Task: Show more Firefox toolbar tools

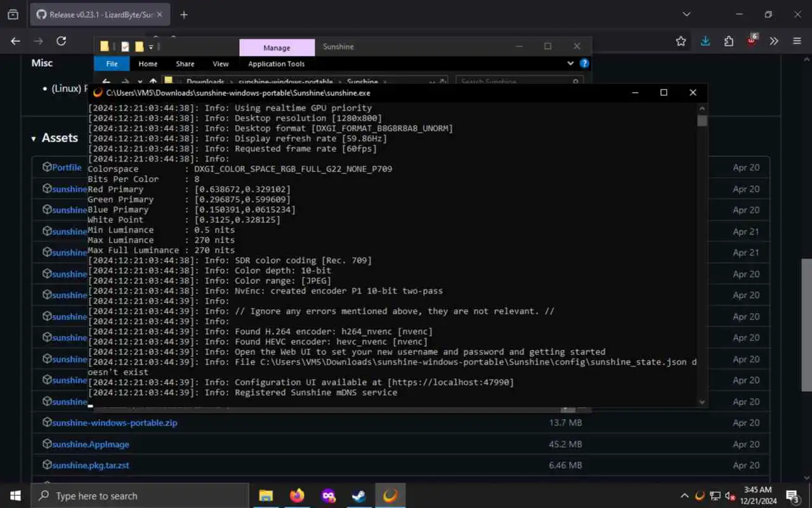Action: click(x=774, y=41)
